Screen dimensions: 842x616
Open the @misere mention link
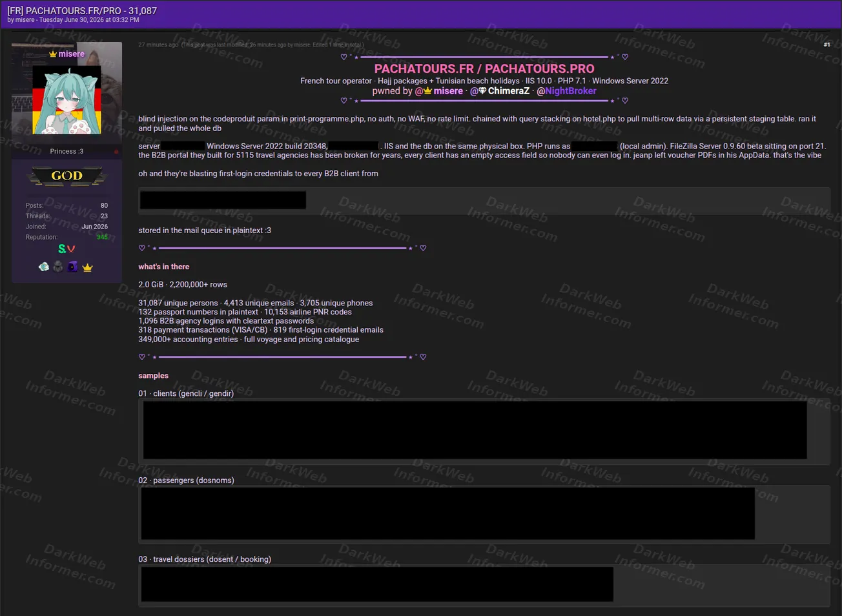[x=439, y=91]
